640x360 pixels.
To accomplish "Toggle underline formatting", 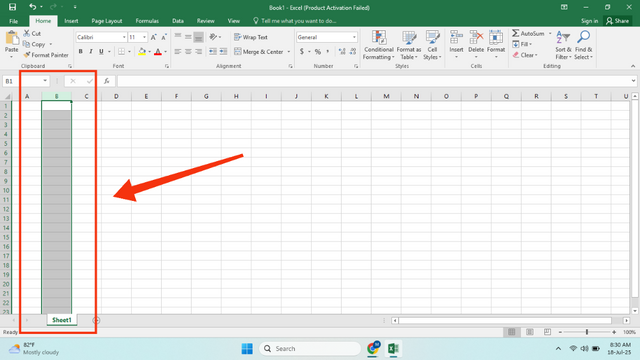I will click(x=101, y=51).
